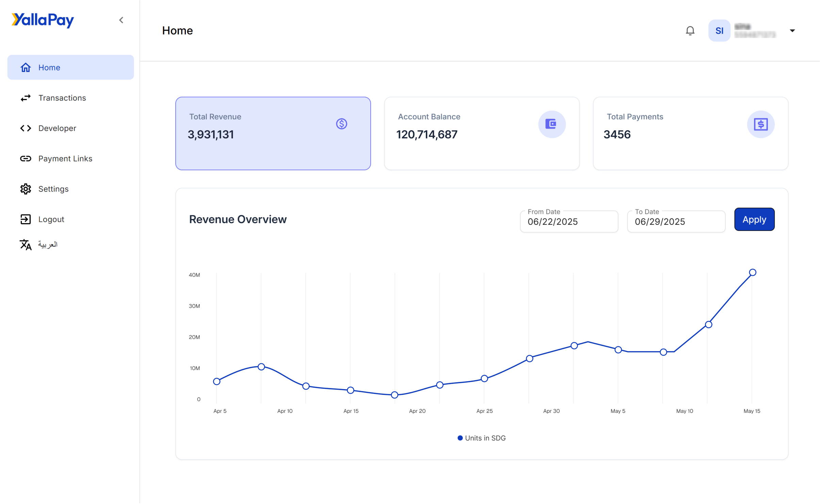This screenshot has width=820, height=504.
Task: Click the SI user avatar
Action: coord(719,31)
